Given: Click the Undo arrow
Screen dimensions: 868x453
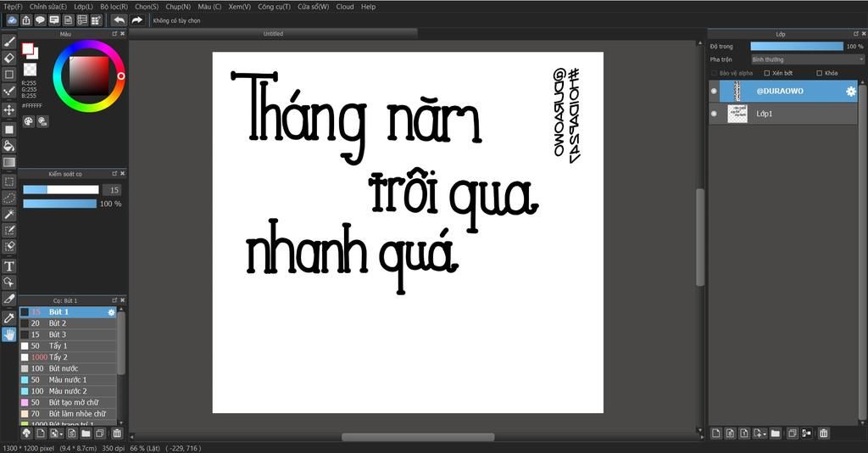Looking at the screenshot, I should pyautogui.click(x=119, y=20).
